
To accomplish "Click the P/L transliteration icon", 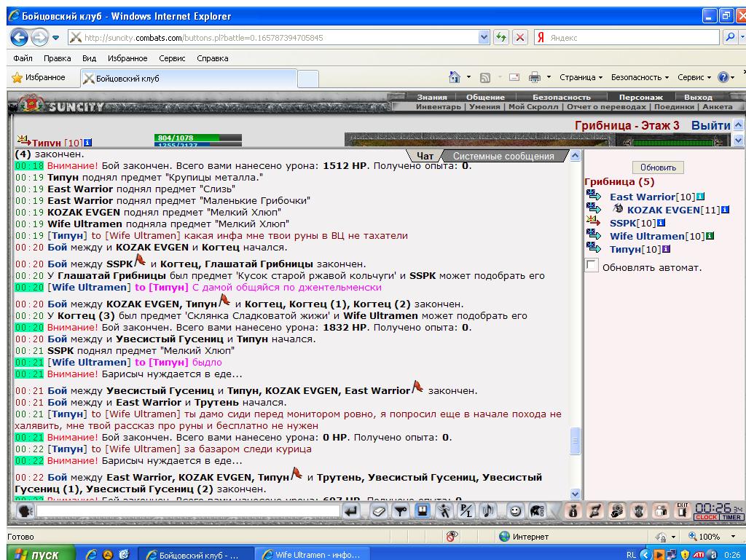I will (x=466, y=511).
